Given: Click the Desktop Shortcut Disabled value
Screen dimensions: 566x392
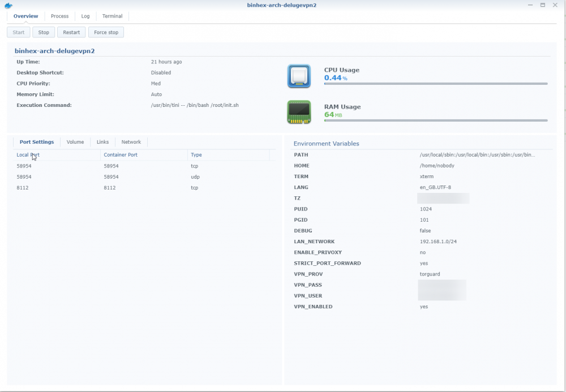Looking at the screenshot, I should (x=161, y=73).
